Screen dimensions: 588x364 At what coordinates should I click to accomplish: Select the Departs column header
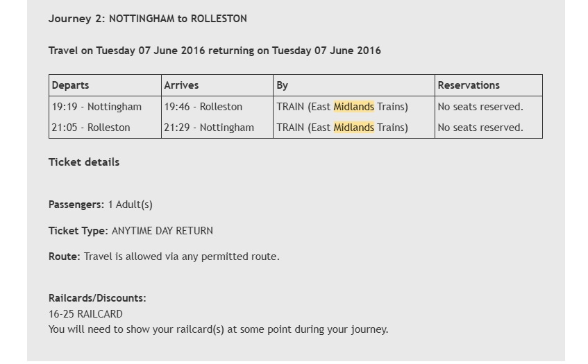71,85
